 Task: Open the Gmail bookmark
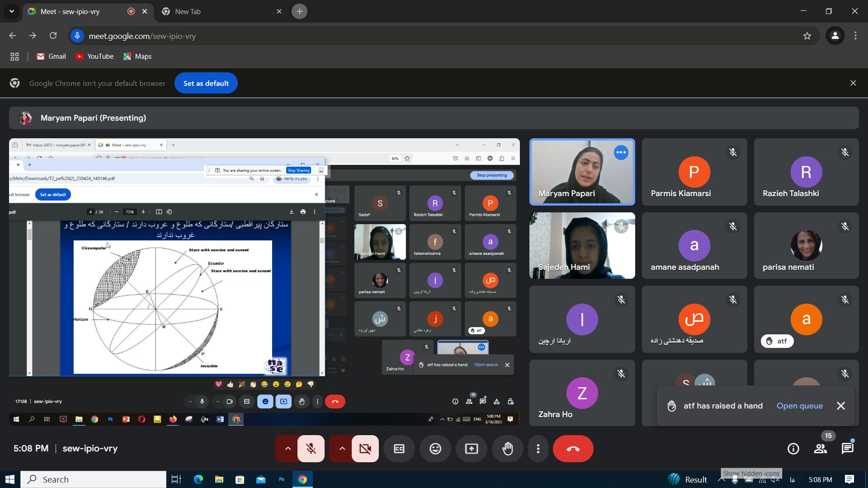pyautogui.click(x=52, y=56)
